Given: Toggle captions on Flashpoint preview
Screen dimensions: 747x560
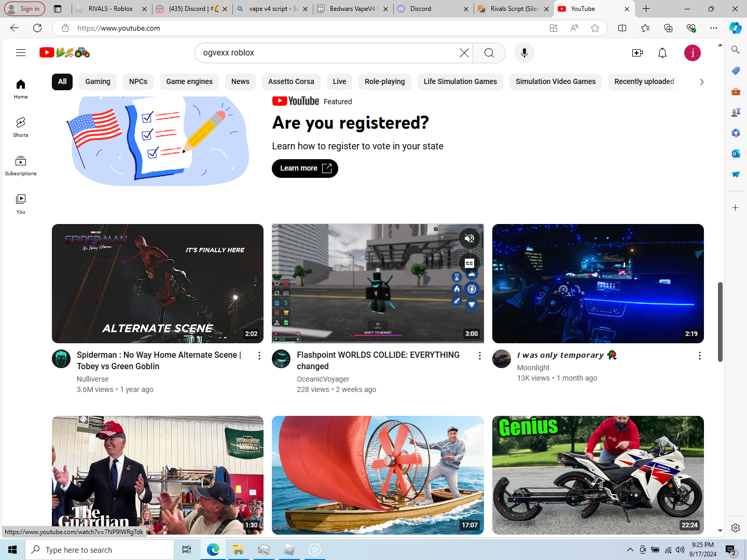Looking at the screenshot, I should (469, 263).
